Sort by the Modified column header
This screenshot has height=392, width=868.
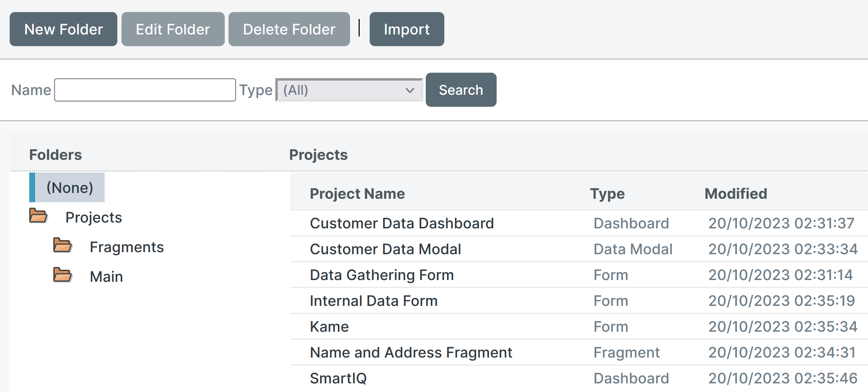(x=736, y=194)
